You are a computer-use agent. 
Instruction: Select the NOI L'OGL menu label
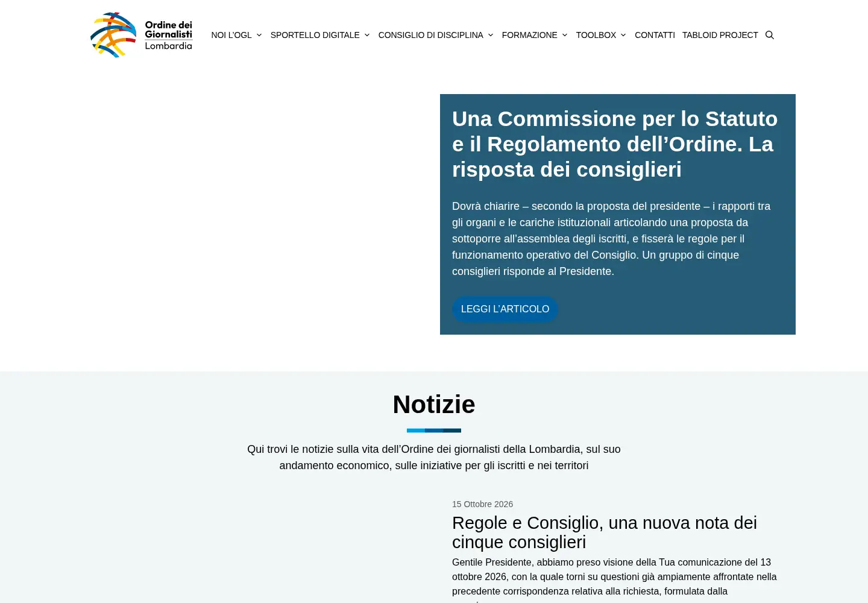coord(231,35)
